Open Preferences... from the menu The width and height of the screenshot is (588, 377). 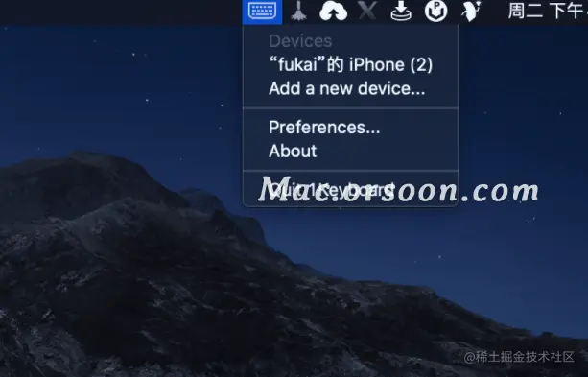350,128
